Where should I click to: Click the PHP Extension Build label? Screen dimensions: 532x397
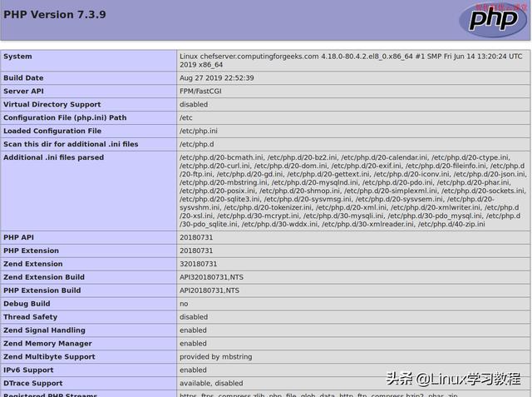(42, 290)
